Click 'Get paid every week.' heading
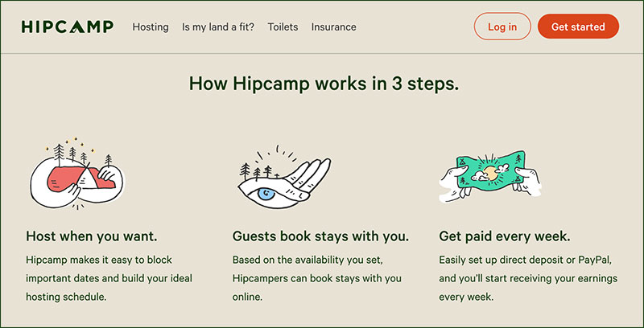Image resolution: width=644 pixels, height=328 pixels. coord(505,236)
